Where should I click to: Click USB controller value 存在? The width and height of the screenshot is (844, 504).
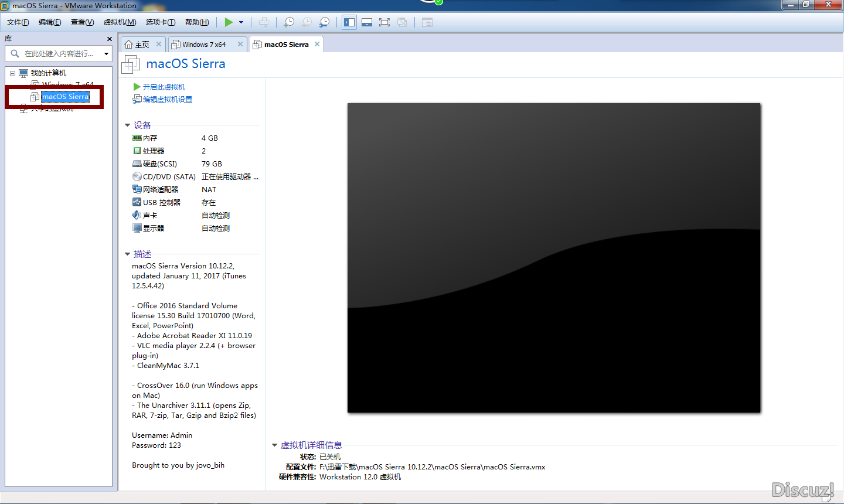[x=209, y=203]
